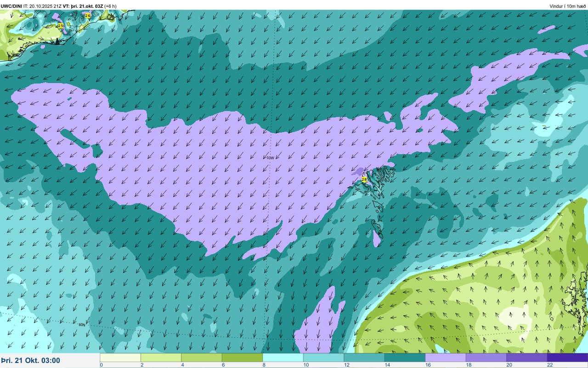This screenshot has width=588, height=368.
Task: Click the yellow '28' wind maximum label
Action: click(x=364, y=179)
